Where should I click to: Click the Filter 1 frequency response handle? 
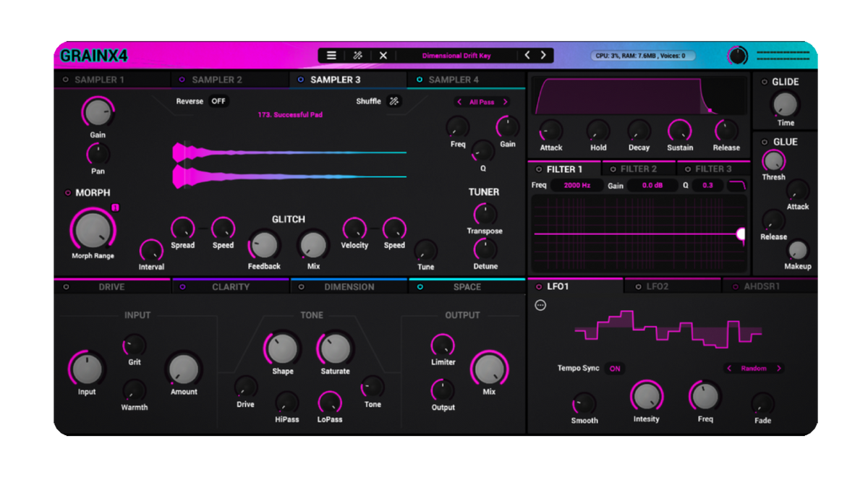[x=741, y=234]
